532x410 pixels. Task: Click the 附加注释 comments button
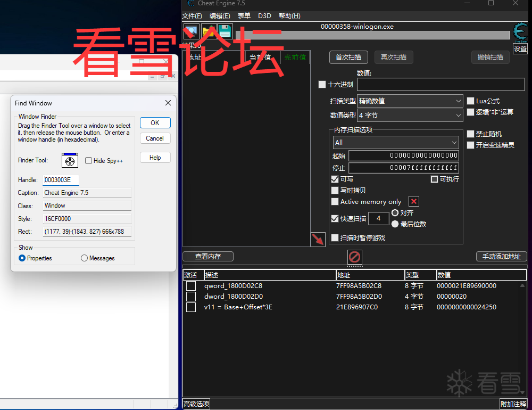[513, 404]
